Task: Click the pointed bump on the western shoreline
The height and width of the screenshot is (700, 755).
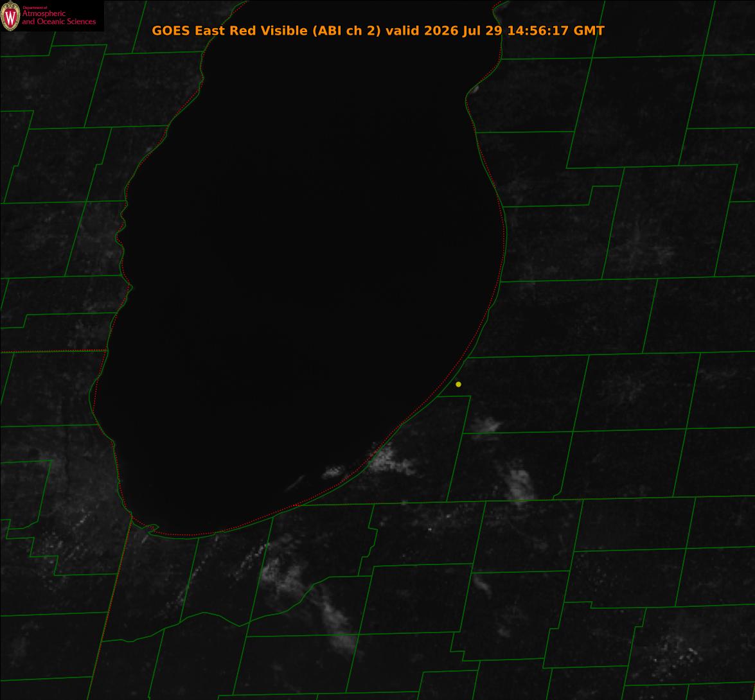Action: [x=129, y=288]
